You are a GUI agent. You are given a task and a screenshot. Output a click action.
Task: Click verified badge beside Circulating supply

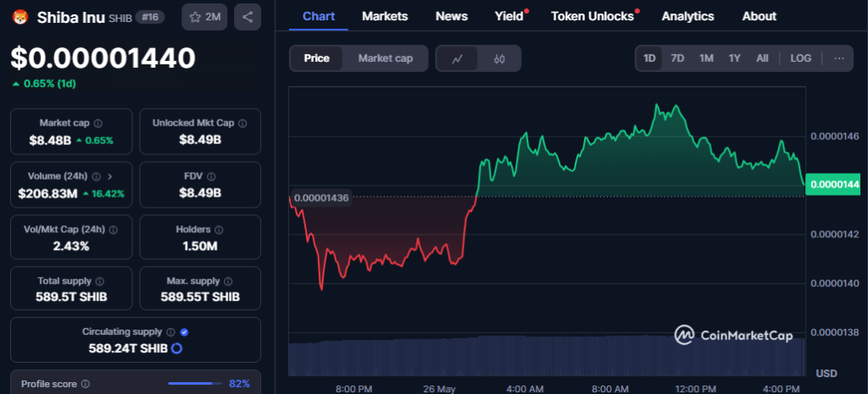click(184, 332)
